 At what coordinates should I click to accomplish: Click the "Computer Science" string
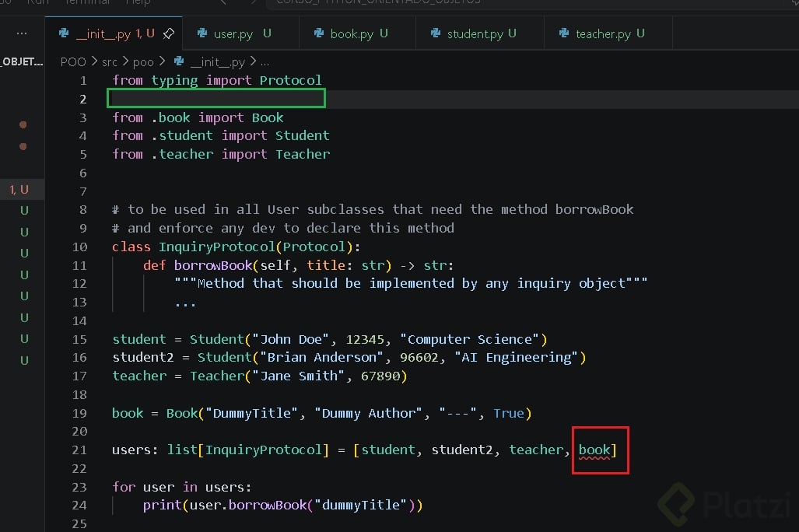pos(469,339)
